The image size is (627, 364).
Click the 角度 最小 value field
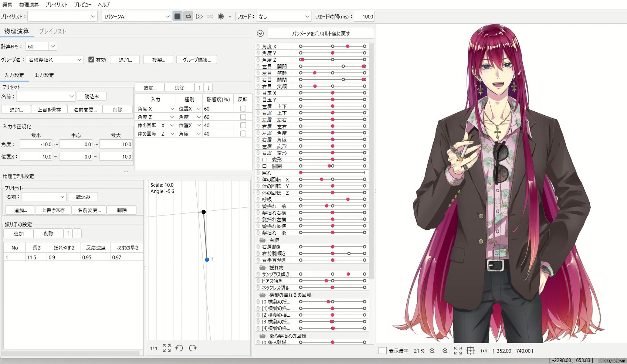click(36, 144)
